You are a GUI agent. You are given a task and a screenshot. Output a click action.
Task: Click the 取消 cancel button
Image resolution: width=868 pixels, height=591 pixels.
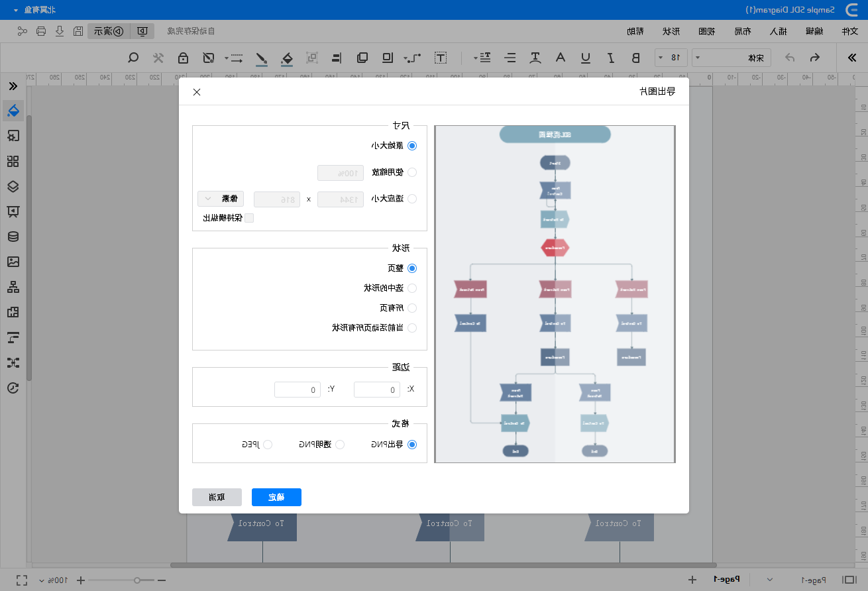tap(217, 497)
